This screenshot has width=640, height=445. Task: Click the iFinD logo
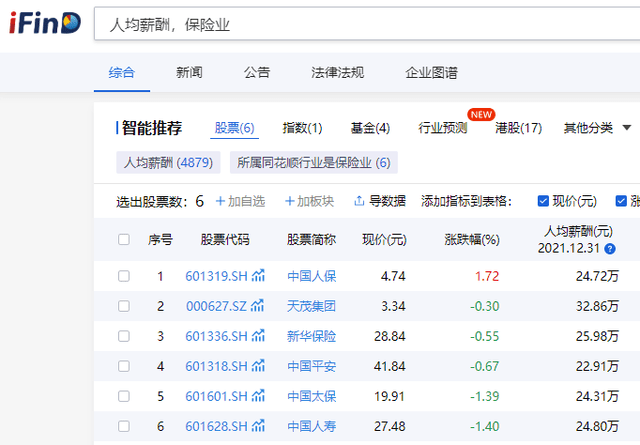coord(45,23)
